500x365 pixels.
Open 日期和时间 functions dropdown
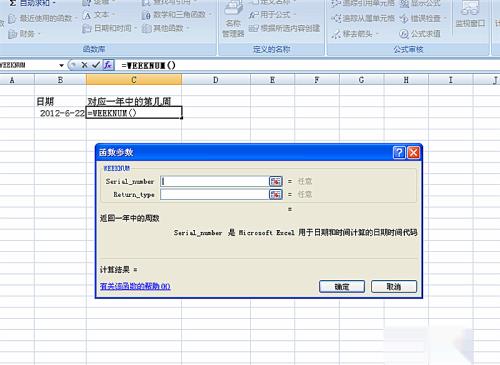pyautogui.click(x=110, y=28)
